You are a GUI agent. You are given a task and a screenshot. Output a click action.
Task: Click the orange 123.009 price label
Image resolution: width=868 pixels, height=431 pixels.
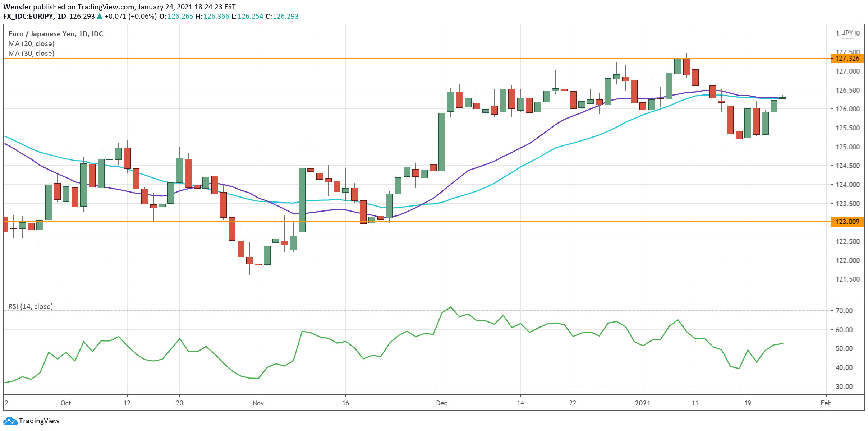pyautogui.click(x=847, y=222)
